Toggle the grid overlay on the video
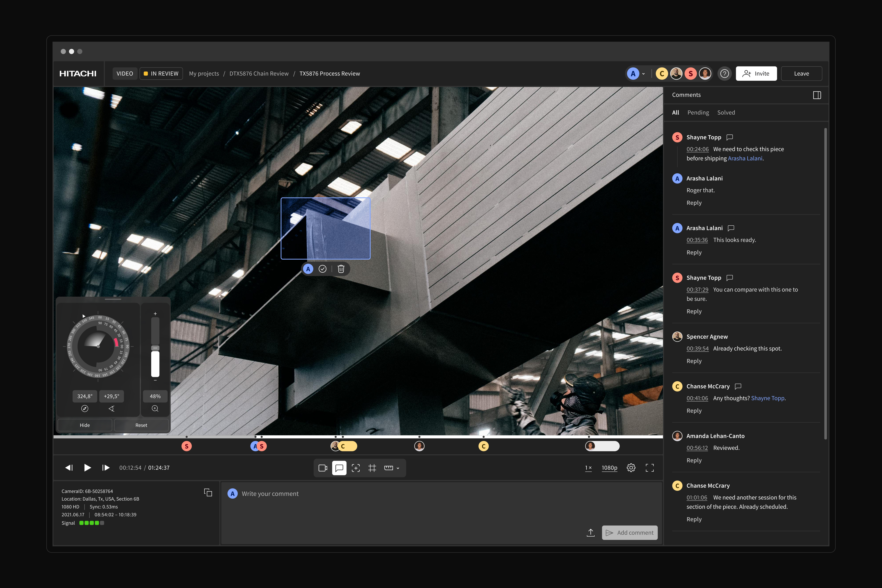Image resolution: width=882 pixels, height=588 pixels. [372, 468]
